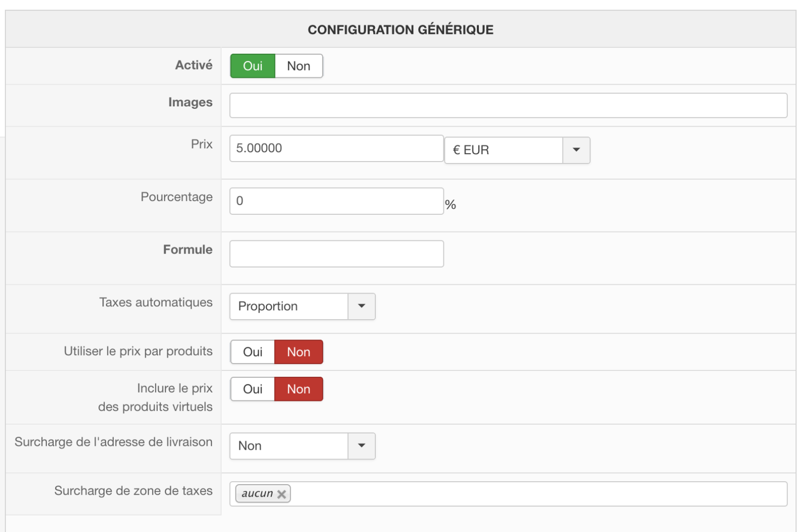Choose Non for Inclure le prix des produits virtuels

pos(299,389)
